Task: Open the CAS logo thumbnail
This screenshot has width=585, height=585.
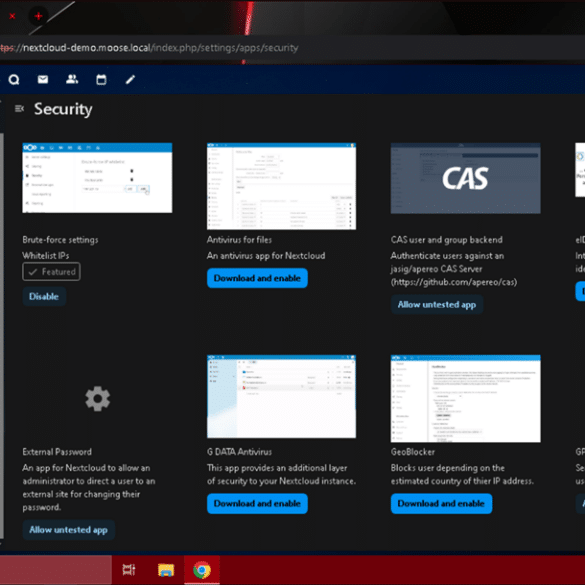Action: point(466,178)
